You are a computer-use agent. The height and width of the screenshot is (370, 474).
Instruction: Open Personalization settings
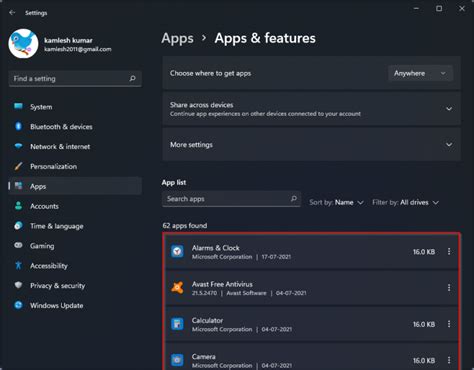75,166
